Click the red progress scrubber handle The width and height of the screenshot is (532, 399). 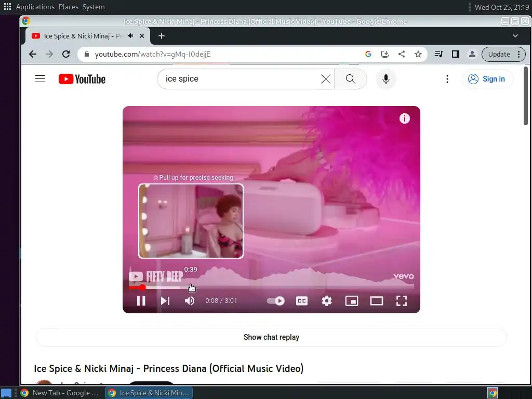[142, 288]
